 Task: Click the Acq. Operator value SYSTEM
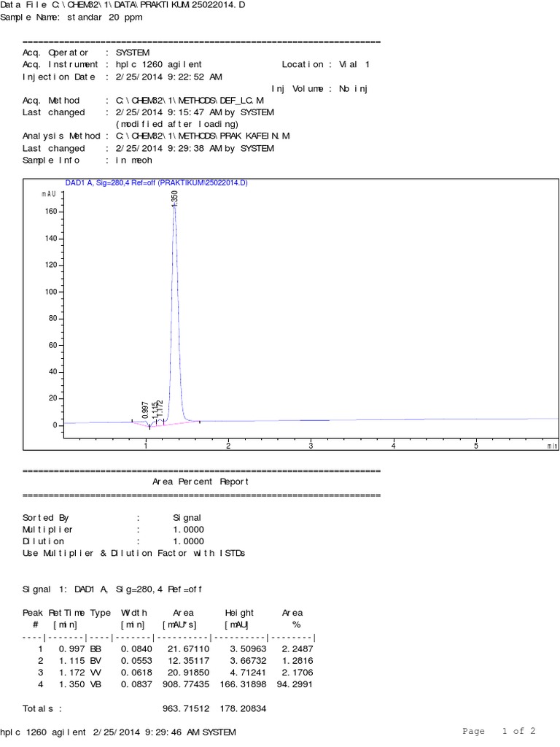[x=133, y=53]
